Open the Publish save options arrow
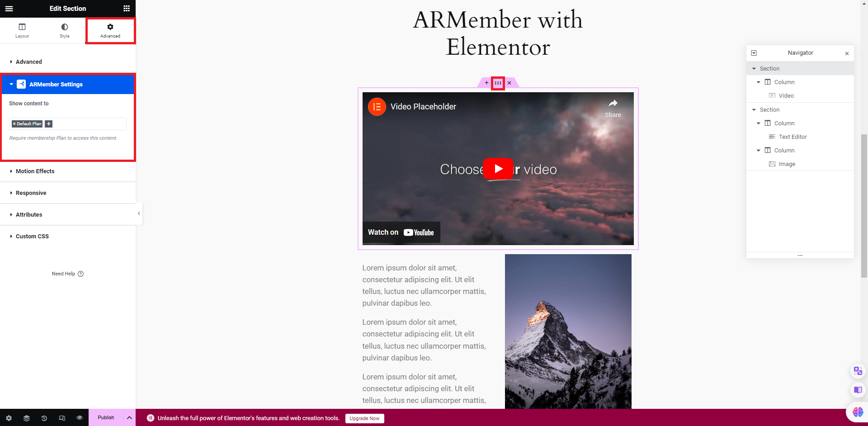Screen dimensions: 868x426 tap(129, 418)
